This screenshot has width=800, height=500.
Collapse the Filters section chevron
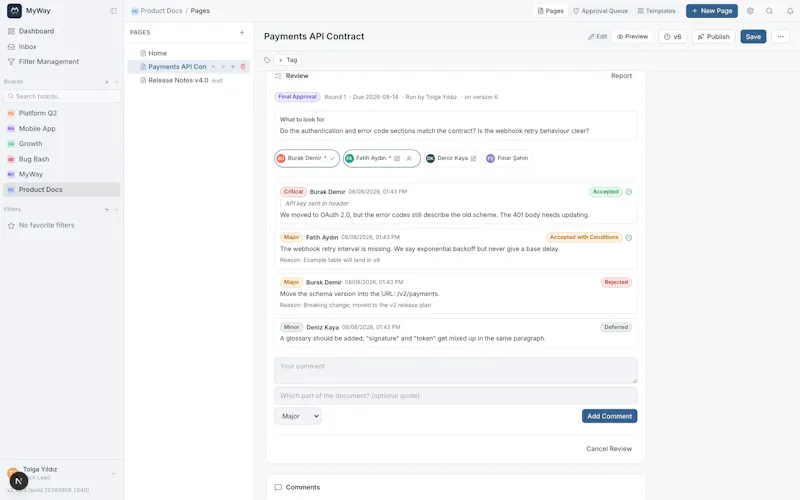pyautogui.click(x=116, y=209)
